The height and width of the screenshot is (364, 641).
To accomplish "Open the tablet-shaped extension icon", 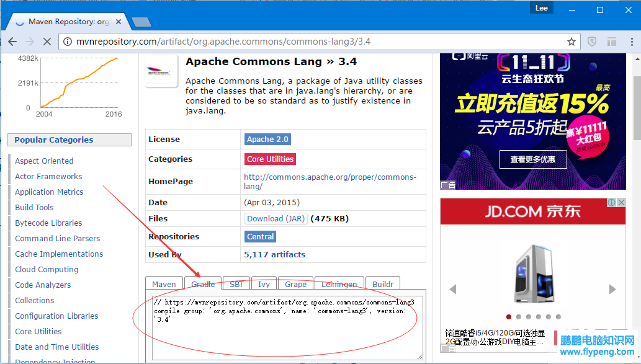I will 612,42.
